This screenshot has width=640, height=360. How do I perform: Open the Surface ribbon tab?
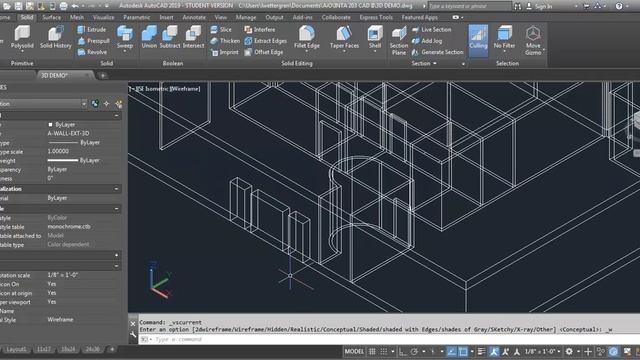pos(51,18)
